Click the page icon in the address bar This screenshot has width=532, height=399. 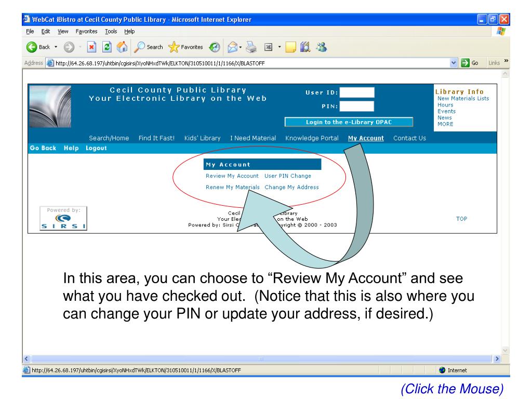click(50, 63)
